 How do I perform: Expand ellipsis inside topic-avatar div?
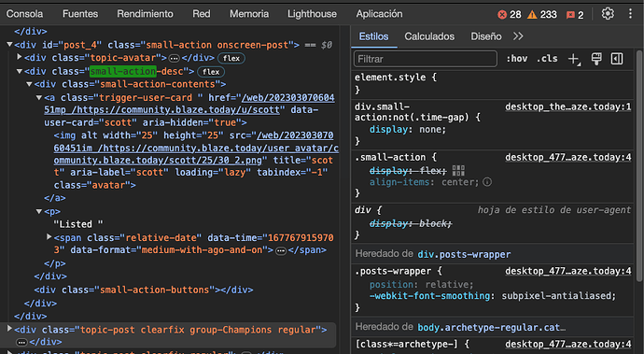coord(175,59)
